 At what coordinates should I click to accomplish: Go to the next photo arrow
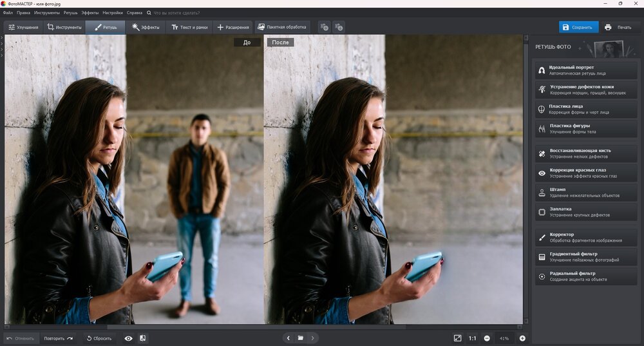pos(312,338)
